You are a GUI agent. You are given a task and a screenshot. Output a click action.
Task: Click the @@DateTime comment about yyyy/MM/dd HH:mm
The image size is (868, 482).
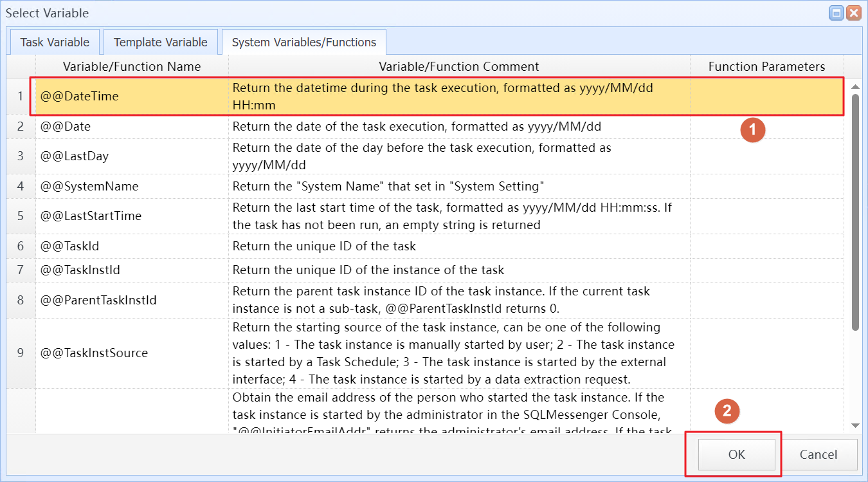coord(442,97)
